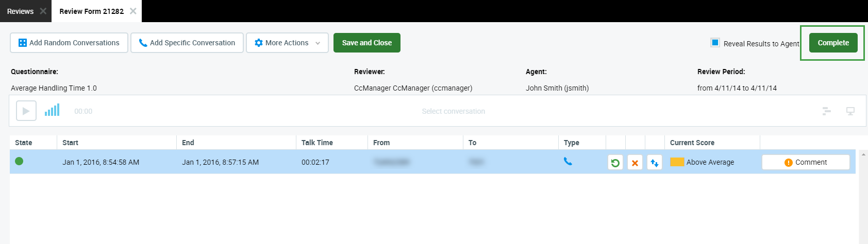Click the screen monitor icon in player
868x244 pixels.
pos(850,111)
